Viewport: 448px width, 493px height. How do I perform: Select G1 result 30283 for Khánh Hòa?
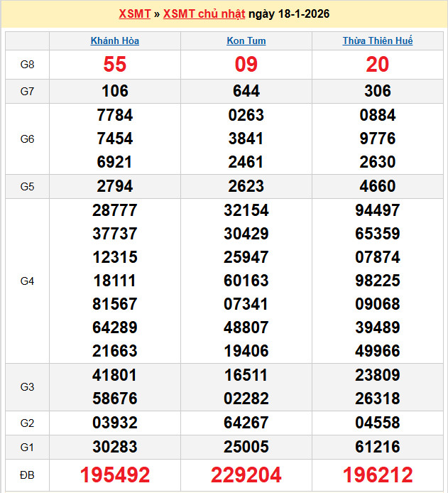pos(115,448)
